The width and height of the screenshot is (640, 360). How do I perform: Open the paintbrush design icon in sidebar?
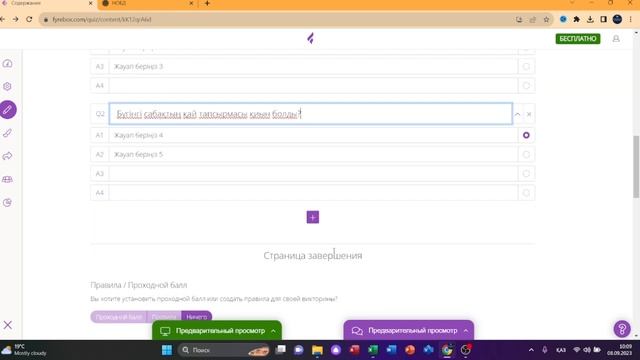click(x=7, y=133)
